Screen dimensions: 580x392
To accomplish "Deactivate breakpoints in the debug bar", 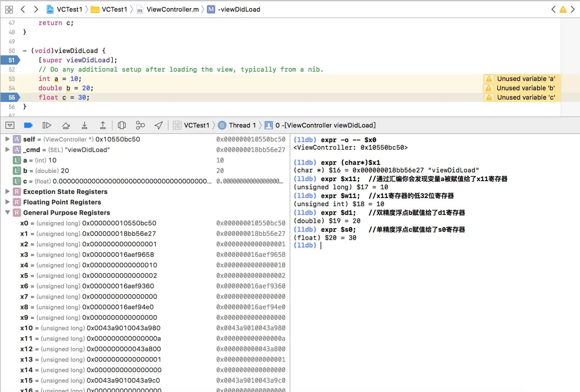I will [x=28, y=125].
